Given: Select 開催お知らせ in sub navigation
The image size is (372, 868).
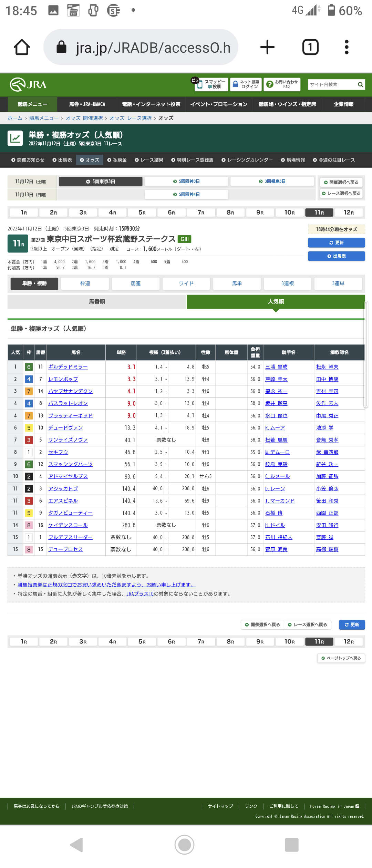Looking at the screenshot, I should 28,160.
